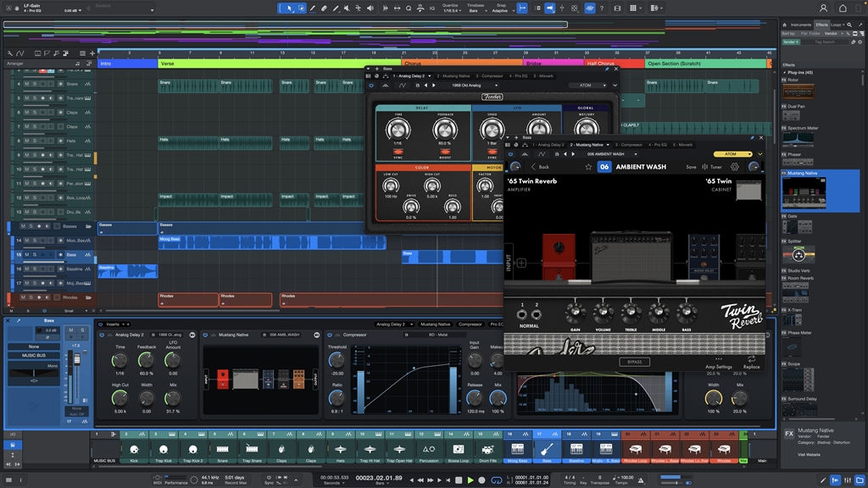
Task: Mute the Rhodes track
Action: coord(23,297)
